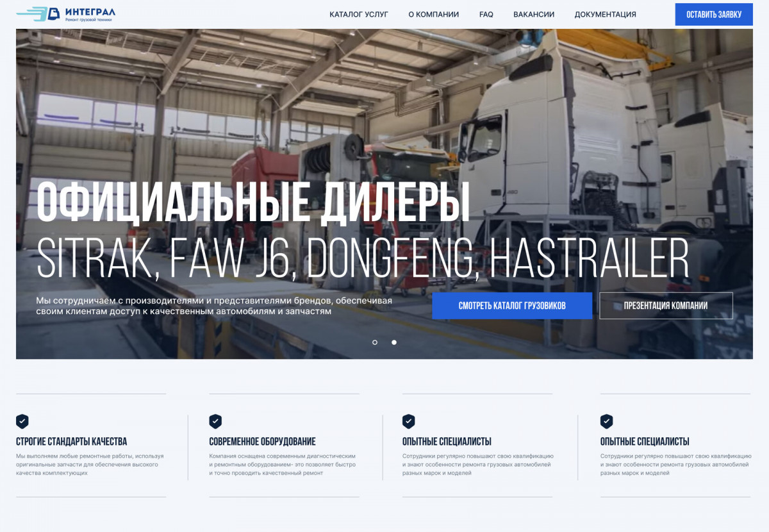The width and height of the screenshot is (769, 532).
Task: Click shield icon above Строгие стандарты качества
Action: click(22, 421)
